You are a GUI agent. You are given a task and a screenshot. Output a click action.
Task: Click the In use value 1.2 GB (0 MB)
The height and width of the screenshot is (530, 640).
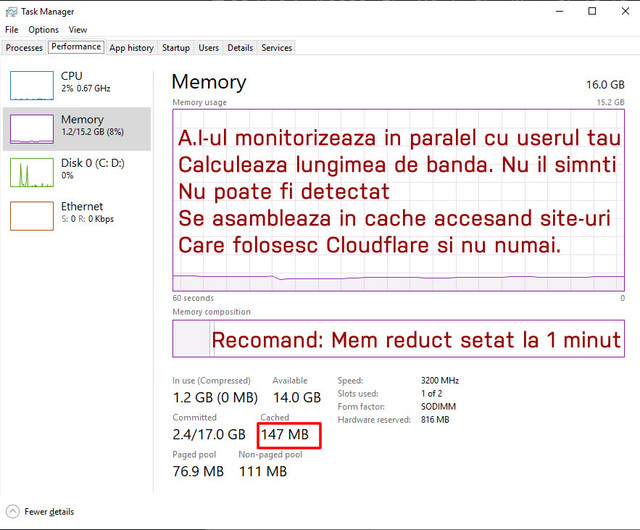pos(215,397)
